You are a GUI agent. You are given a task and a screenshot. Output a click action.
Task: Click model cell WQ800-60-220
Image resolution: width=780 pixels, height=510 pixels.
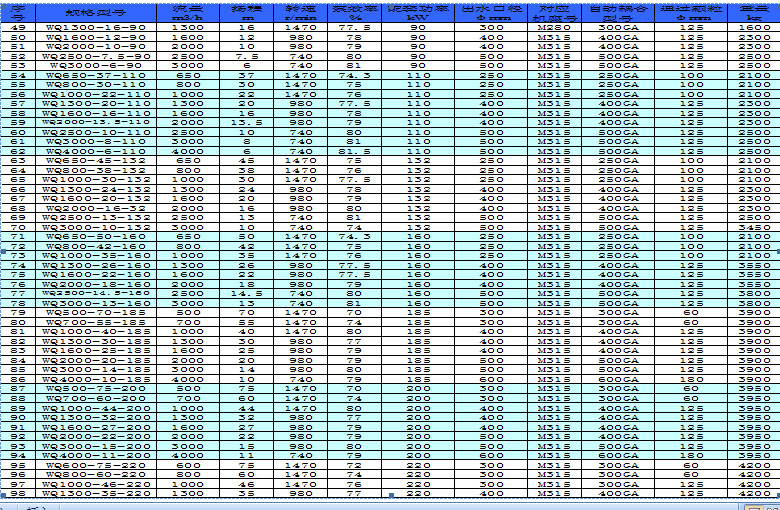(96, 474)
